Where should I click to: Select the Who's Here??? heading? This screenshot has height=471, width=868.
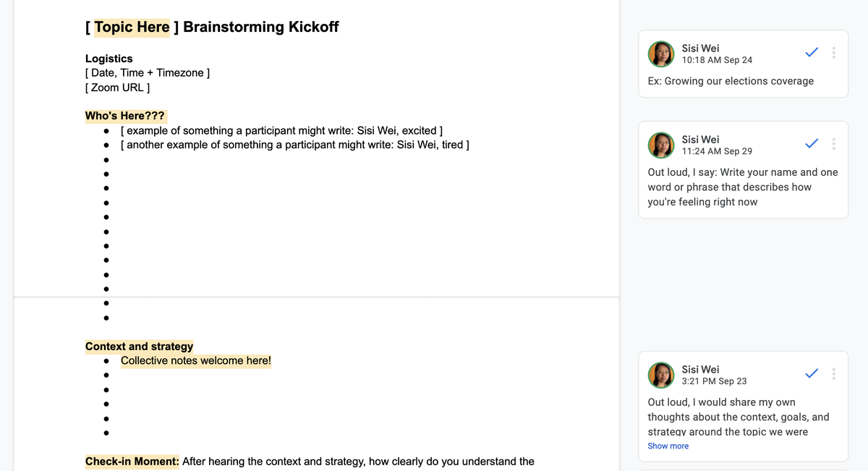click(x=125, y=116)
